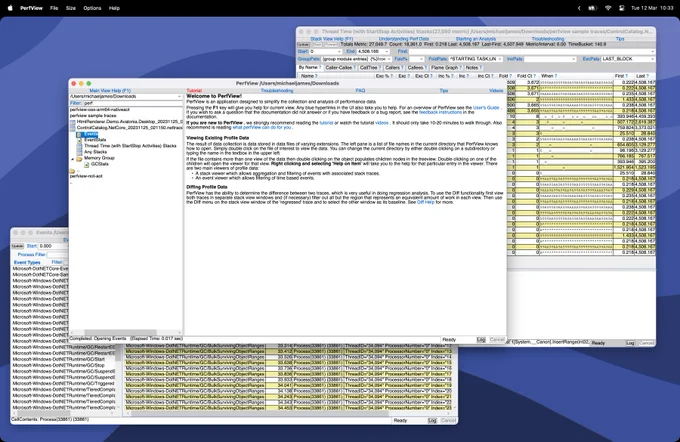This screenshot has width=680, height=442.
Task: Open the Size menu in the menu bar
Action: click(x=71, y=8)
